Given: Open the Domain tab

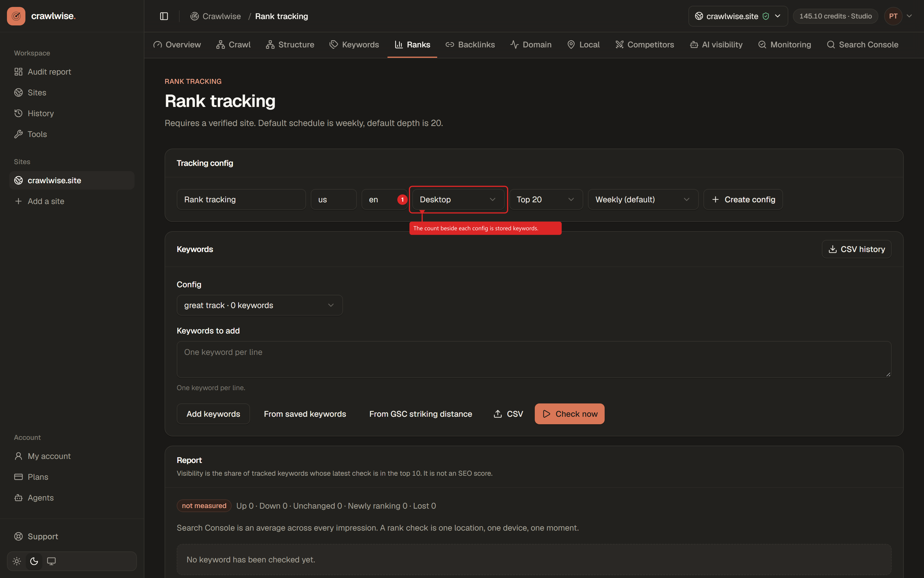Looking at the screenshot, I should [531, 45].
